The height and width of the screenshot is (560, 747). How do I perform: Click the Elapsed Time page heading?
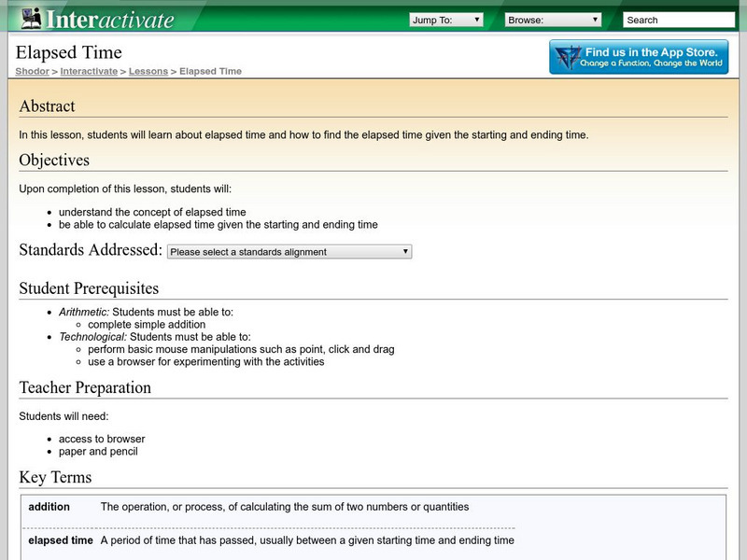coord(68,52)
